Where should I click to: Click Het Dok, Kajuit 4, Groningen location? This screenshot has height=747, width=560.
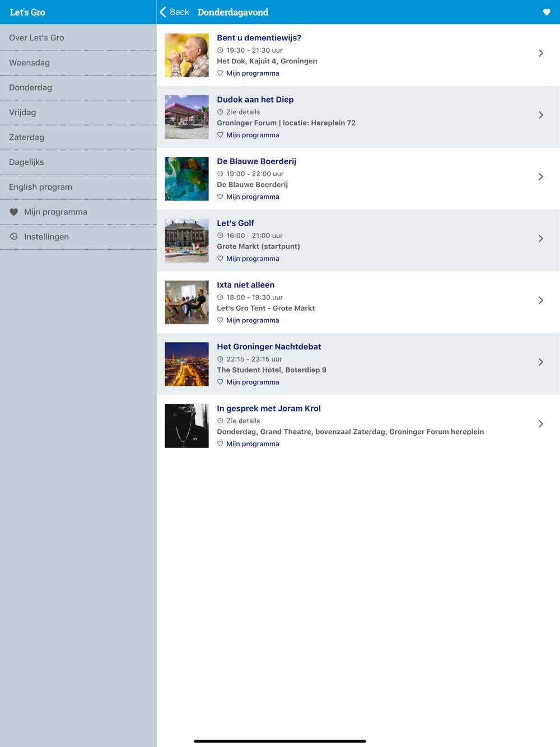(267, 61)
